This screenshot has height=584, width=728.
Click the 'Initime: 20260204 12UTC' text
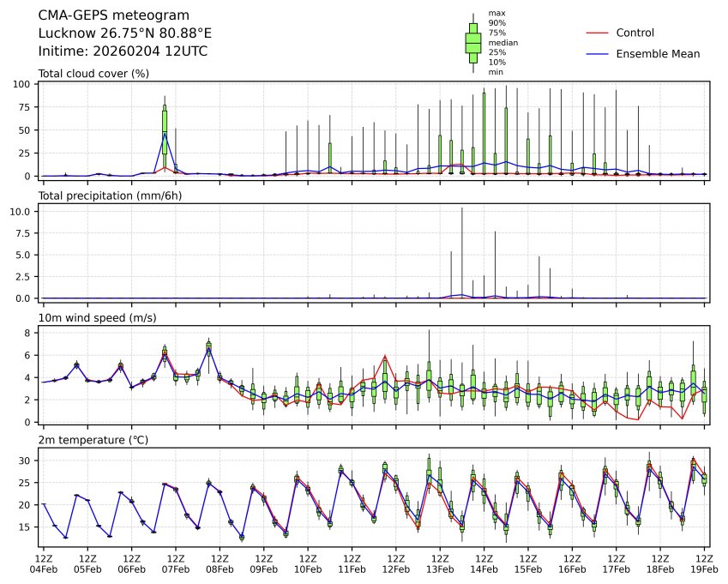tap(123, 51)
